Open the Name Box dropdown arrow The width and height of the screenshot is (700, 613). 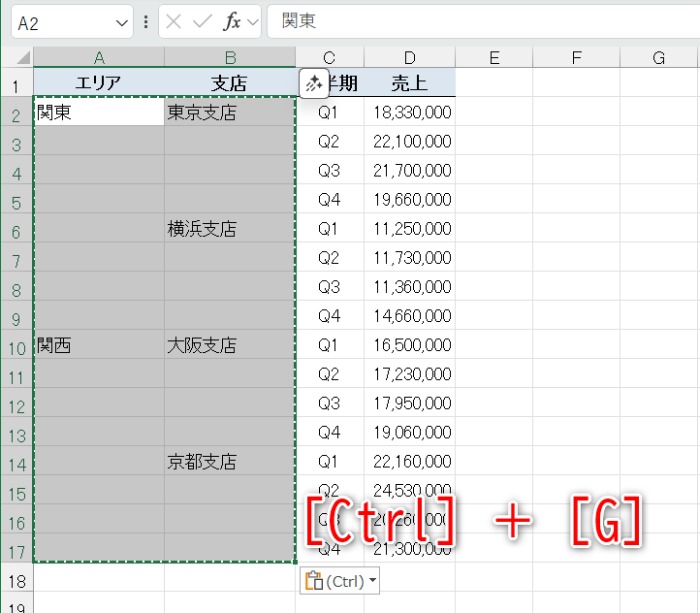121,22
